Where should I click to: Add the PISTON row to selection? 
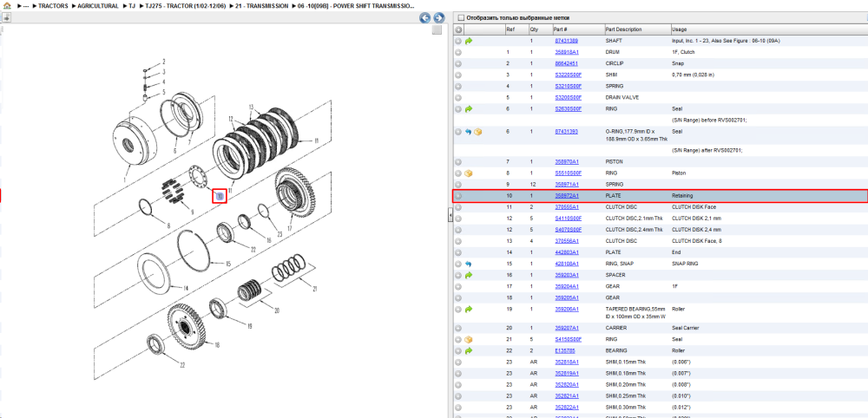[x=458, y=162]
